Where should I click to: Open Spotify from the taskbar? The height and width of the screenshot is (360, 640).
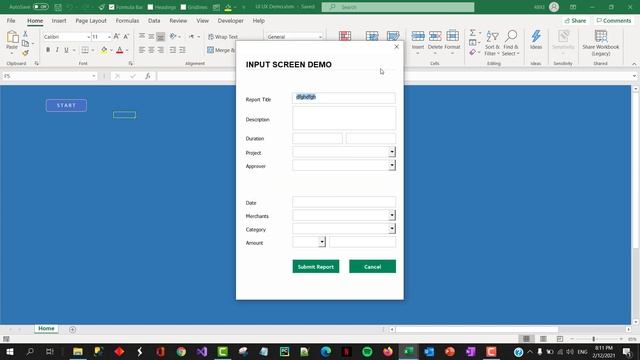(367, 351)
